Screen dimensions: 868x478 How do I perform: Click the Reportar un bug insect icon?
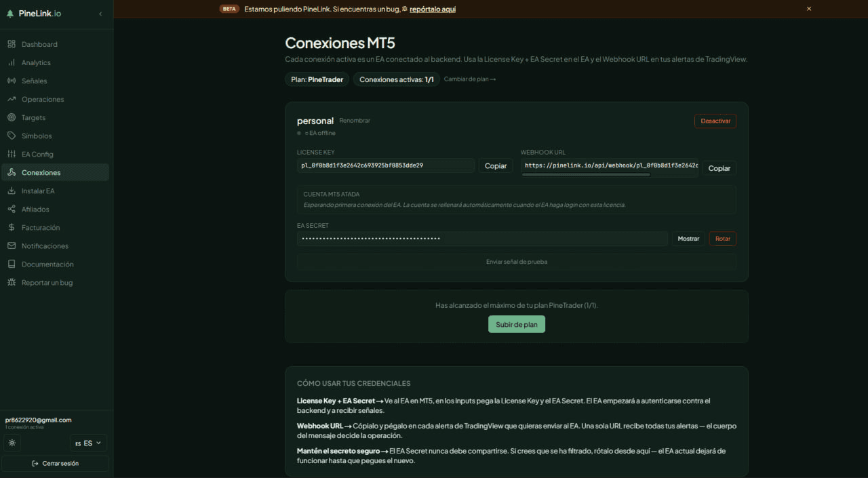(12, 282)
